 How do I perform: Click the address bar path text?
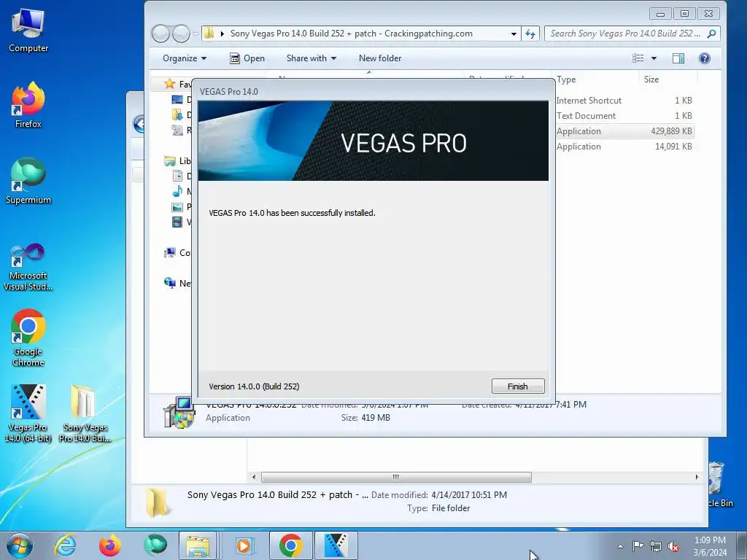(351, 34)
